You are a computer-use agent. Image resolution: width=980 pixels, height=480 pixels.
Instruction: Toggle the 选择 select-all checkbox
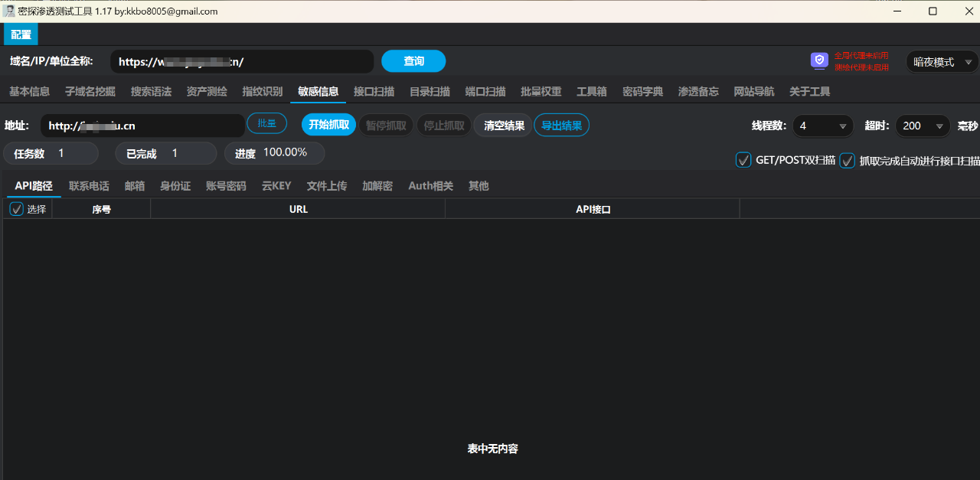click(17, 209)
